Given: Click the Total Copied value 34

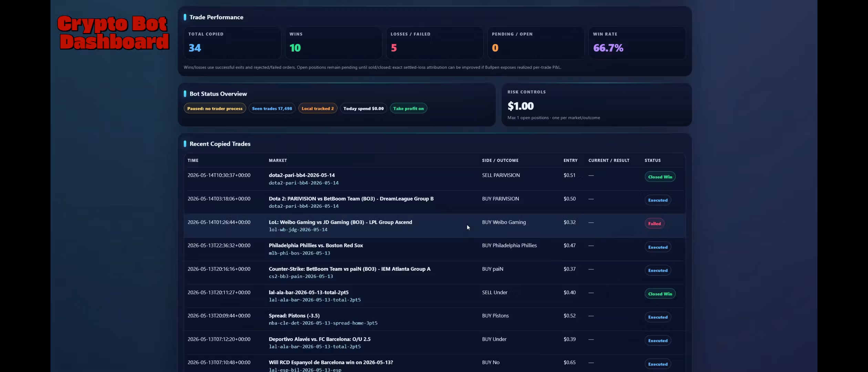Looking at the screenshot, I should (x=195, y=48).
